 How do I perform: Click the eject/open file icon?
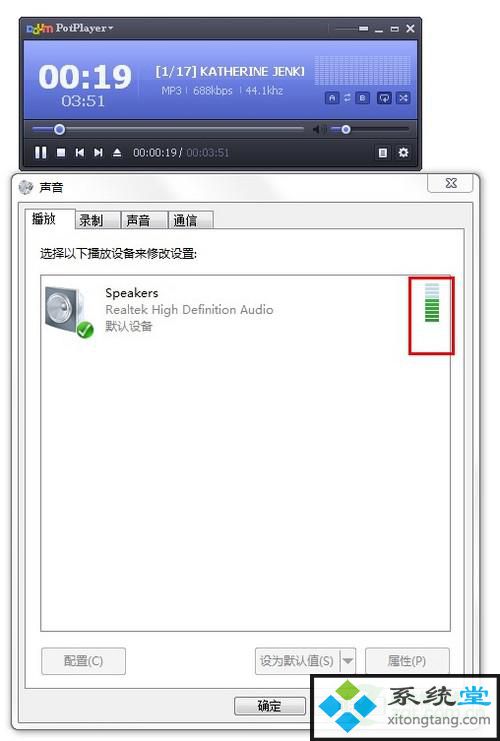coord(117,153)
